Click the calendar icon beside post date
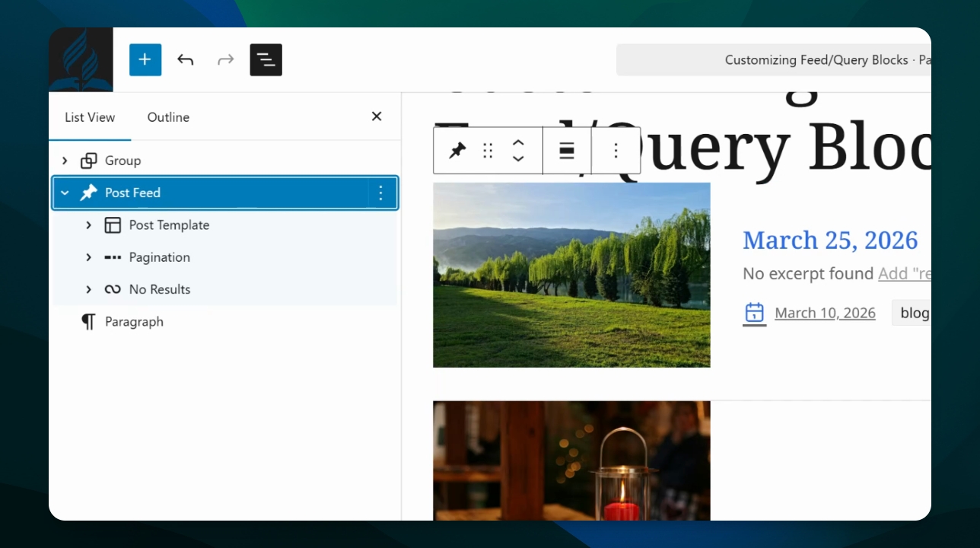This screenshot has width=980, height=548. tap(754, 313)
